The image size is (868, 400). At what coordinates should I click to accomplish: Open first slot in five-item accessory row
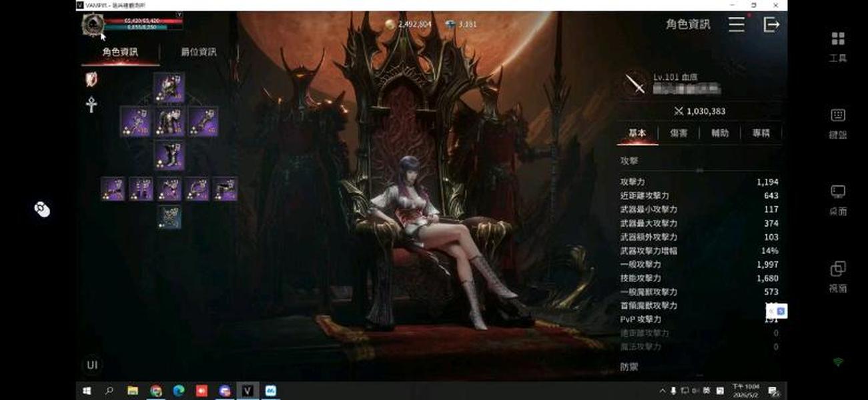tap(113, 189)
